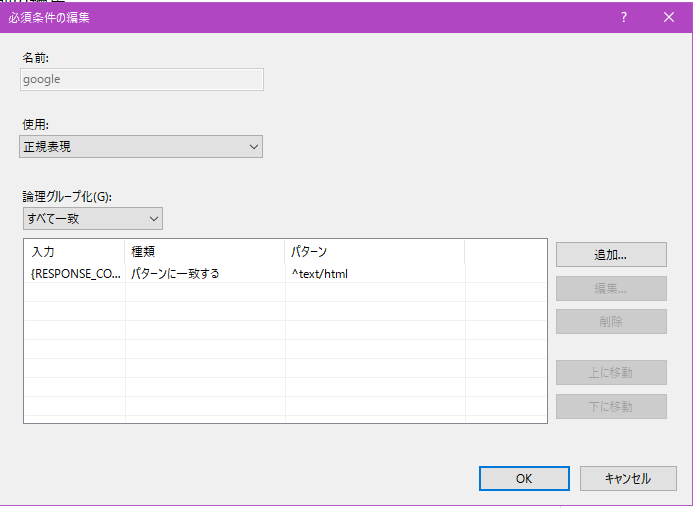Viewport: 695px width, 508px height.
Task: Open the 使用 dropdown showing 正規表現
Action: (141, 147)
